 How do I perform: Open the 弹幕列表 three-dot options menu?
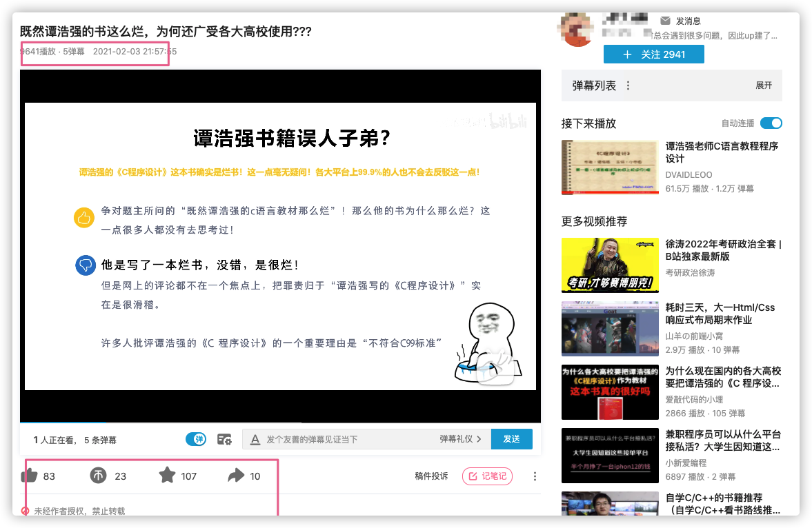628,85
